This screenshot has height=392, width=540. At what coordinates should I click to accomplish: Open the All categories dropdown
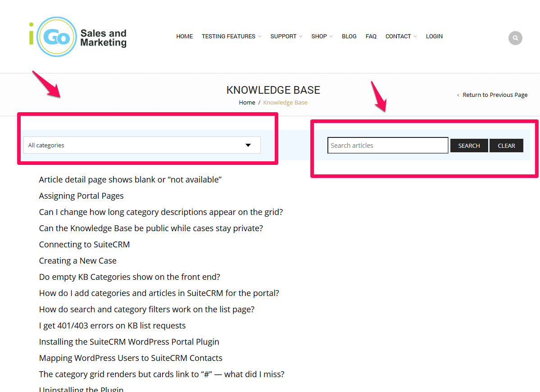142,145
